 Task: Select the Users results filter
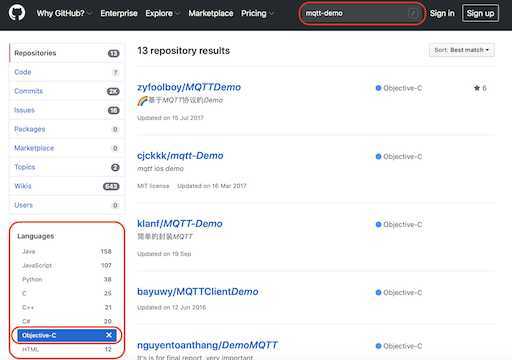tap(67, 205)
